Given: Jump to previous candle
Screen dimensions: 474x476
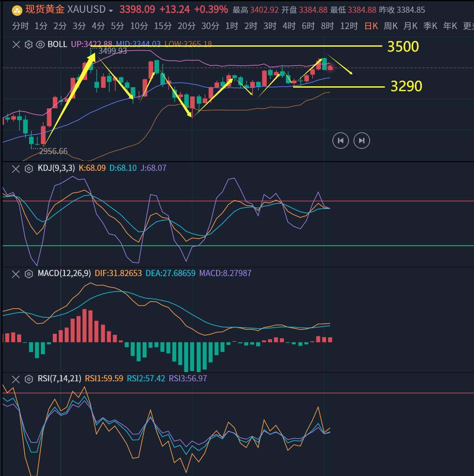Looking at the screenshot, I should tap(340, 141).
